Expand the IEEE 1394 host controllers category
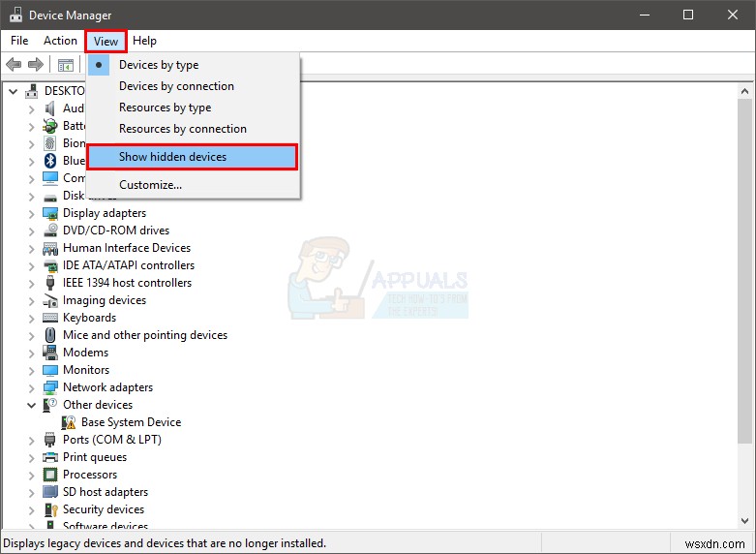Image resolution: width=756 pixels, height=554 pixels. 32,283
